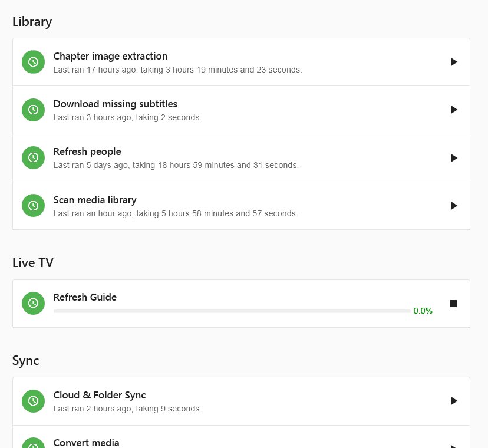Open the Refresh Guide task details
Viewport: 488px width, 448px height.
point(85,297)
